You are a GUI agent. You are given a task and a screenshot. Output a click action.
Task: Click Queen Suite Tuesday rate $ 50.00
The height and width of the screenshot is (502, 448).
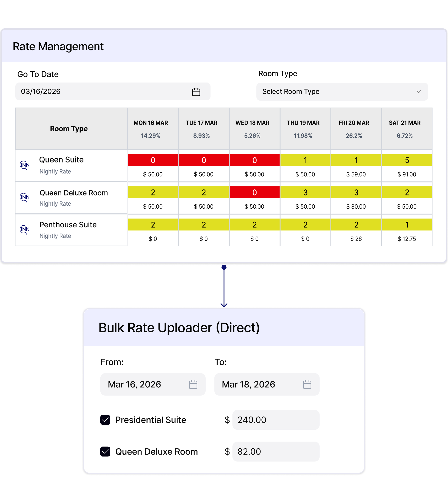(204, 174)
